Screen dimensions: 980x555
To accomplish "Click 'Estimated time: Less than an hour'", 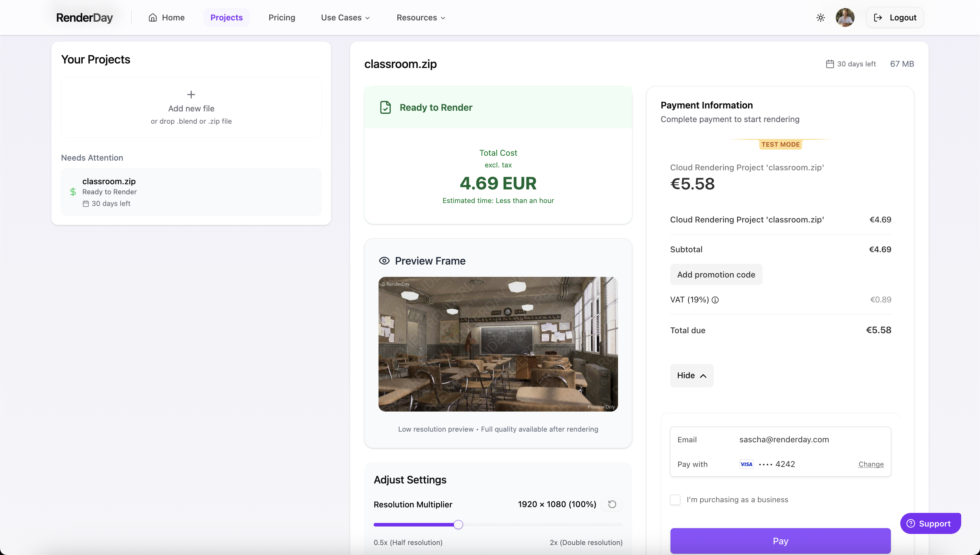I will tap(498, 200).
